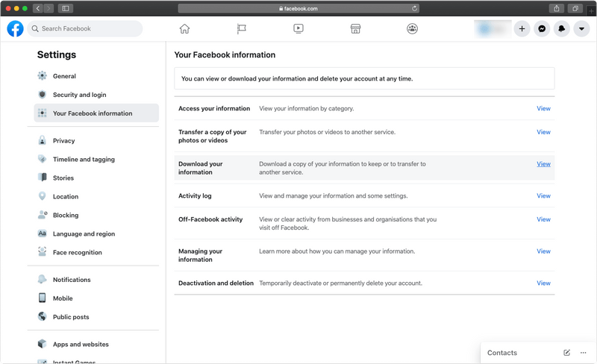Click the 'Activity log' row title
Screen dimensions: 597x364
pyautogui.click(x=195, y=195)
